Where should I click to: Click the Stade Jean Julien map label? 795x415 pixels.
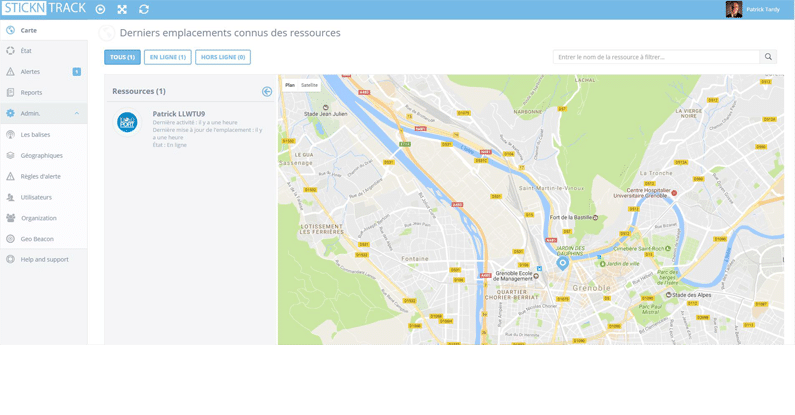coord(326,114)
